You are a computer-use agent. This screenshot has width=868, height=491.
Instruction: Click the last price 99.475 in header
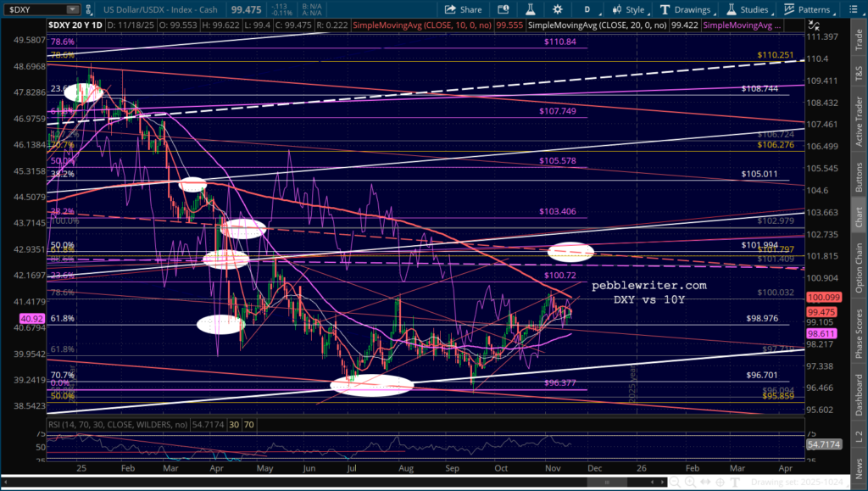point(247,9)
